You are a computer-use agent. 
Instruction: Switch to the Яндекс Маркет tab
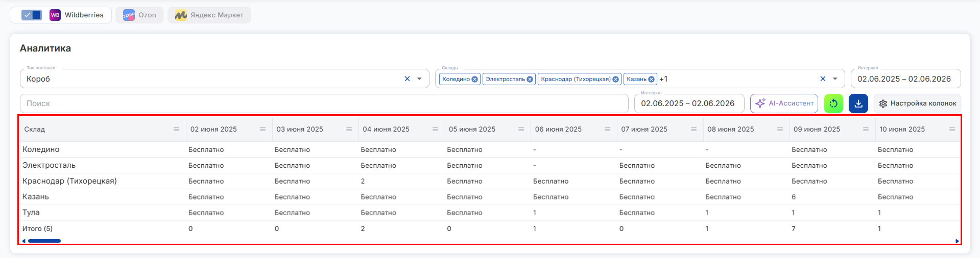pos(209,15)
